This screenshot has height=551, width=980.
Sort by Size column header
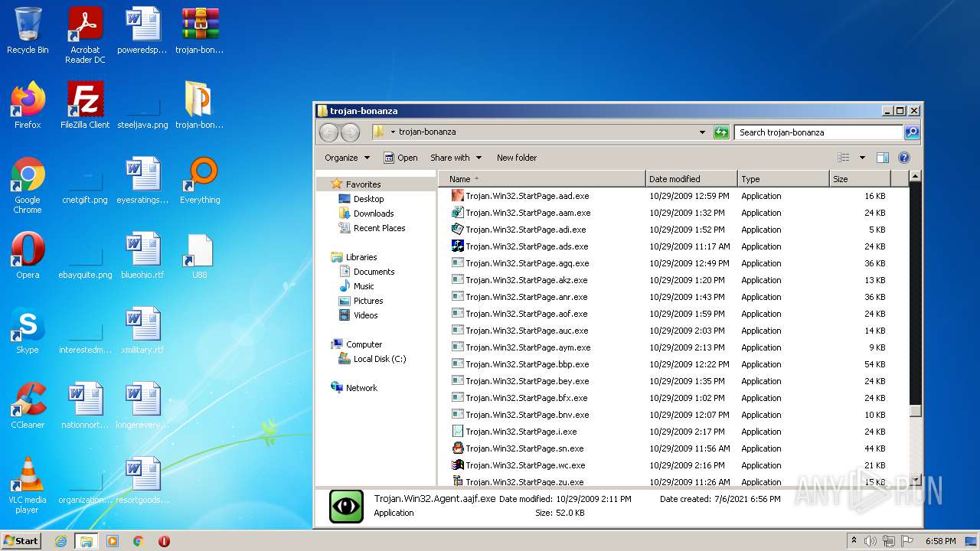click(x=861, y=179)
